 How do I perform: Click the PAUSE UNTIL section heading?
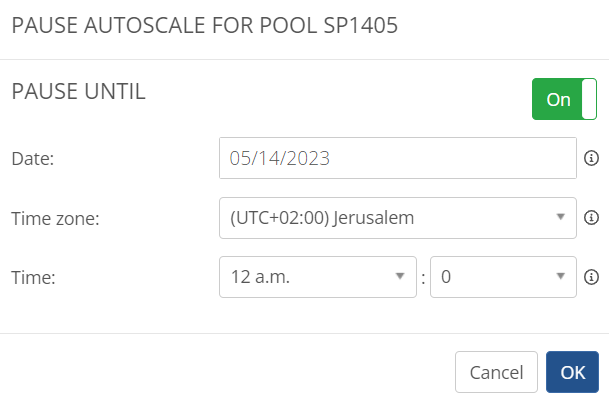click(x=78, y=92)
